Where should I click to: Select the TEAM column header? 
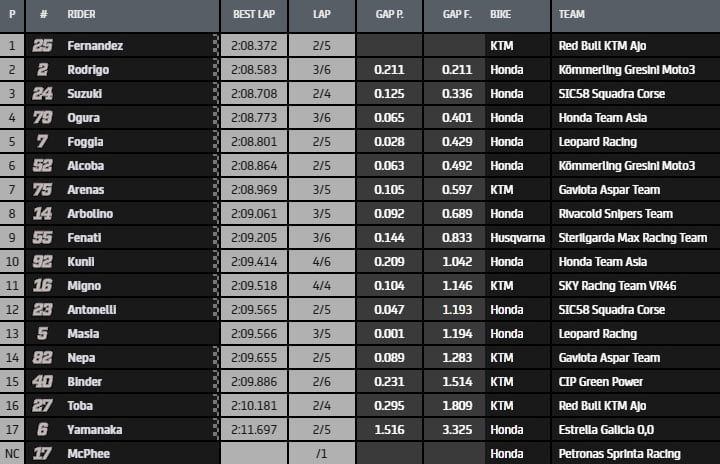tap(573, 15)
